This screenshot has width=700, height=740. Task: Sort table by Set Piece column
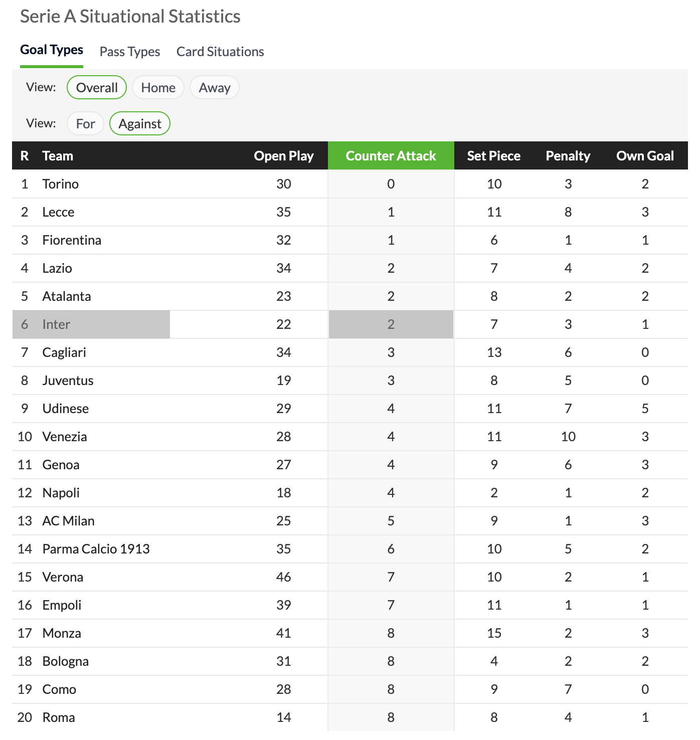[x=494, y=156]
